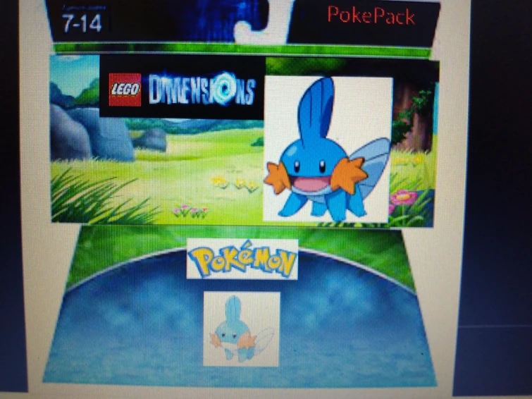Select the small faded Mudkip image

pyautogui.click(x=242, y=329)
